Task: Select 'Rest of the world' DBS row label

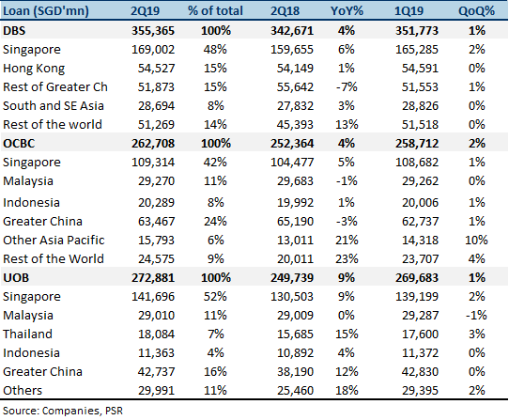Action: 53,124
